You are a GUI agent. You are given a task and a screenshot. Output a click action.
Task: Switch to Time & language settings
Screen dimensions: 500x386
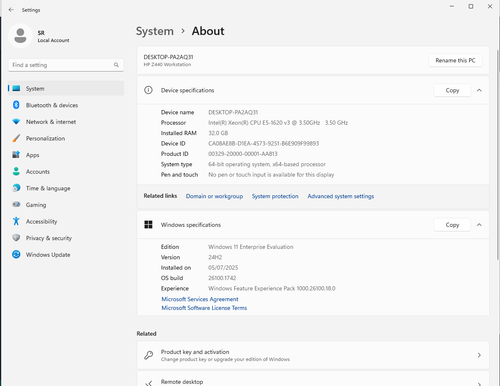66,188
